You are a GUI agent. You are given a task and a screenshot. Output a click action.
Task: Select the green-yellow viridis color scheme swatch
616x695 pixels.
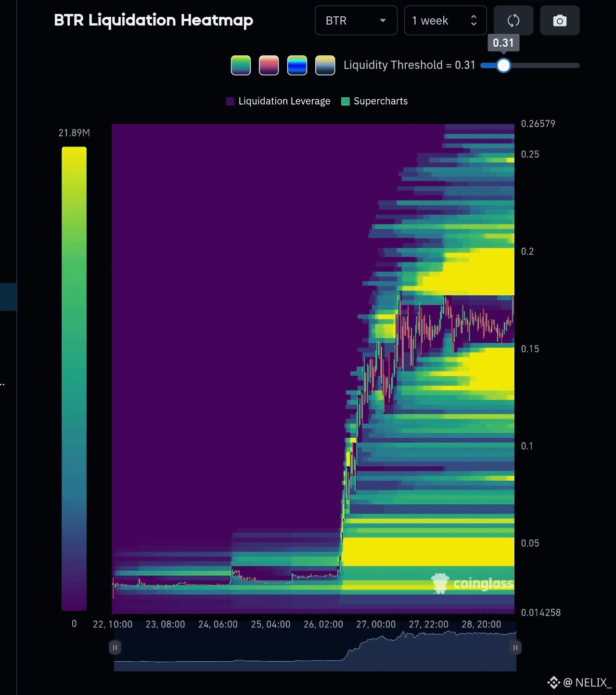tap(241, 66)
